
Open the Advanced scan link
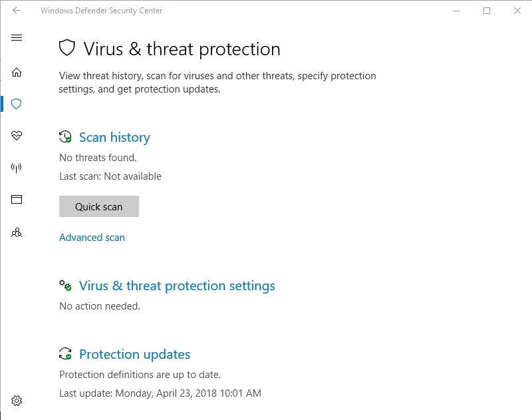92,238
